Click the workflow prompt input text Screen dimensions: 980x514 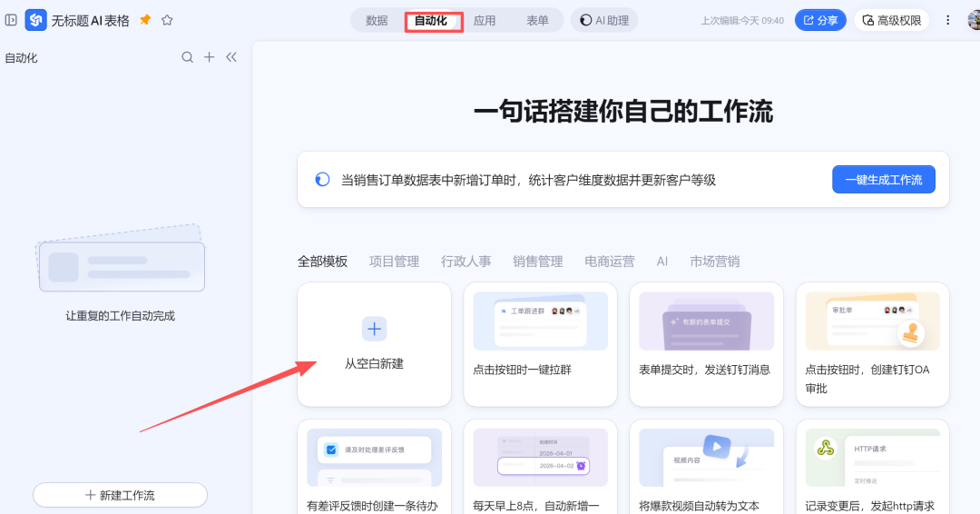pyautogui.click(x=528, y=180)
